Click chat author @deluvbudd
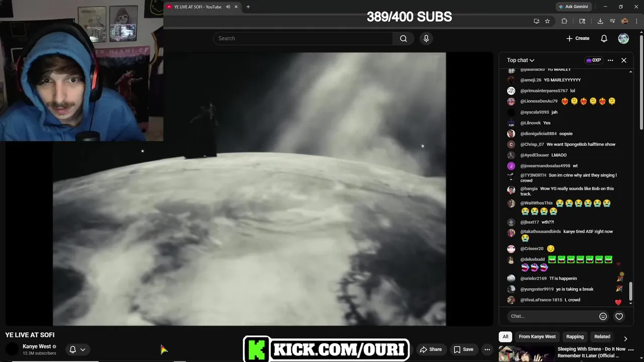Image resolution: width=644 pixels, height=362 pixels. coord(532,259)
